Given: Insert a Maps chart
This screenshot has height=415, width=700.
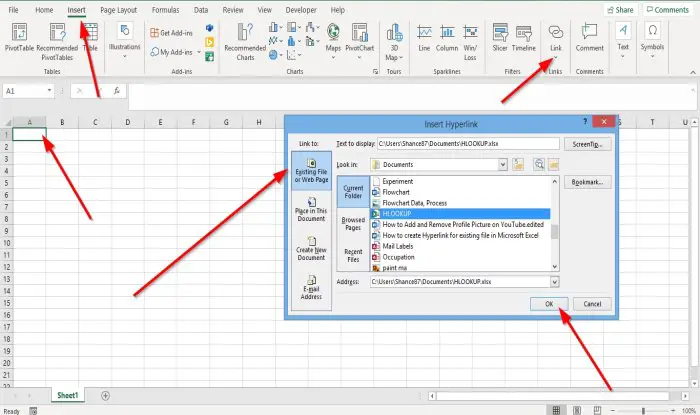Looking at the screenshot, I should click(x=333, y=41).
